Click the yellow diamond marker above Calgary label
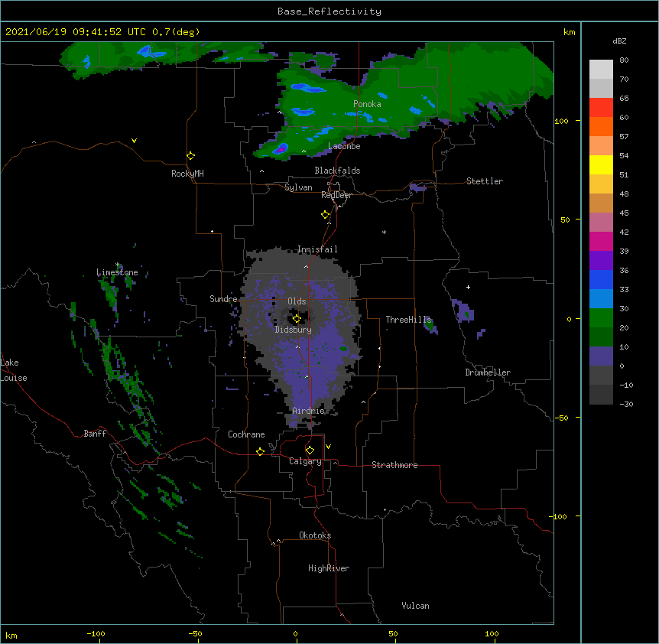 click(x=310, y=450)
